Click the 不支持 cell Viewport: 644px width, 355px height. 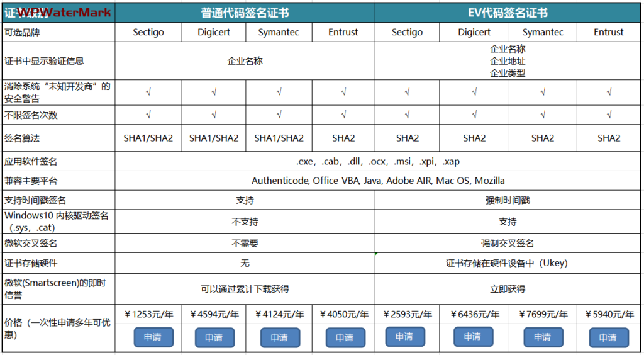click(245, 222)
